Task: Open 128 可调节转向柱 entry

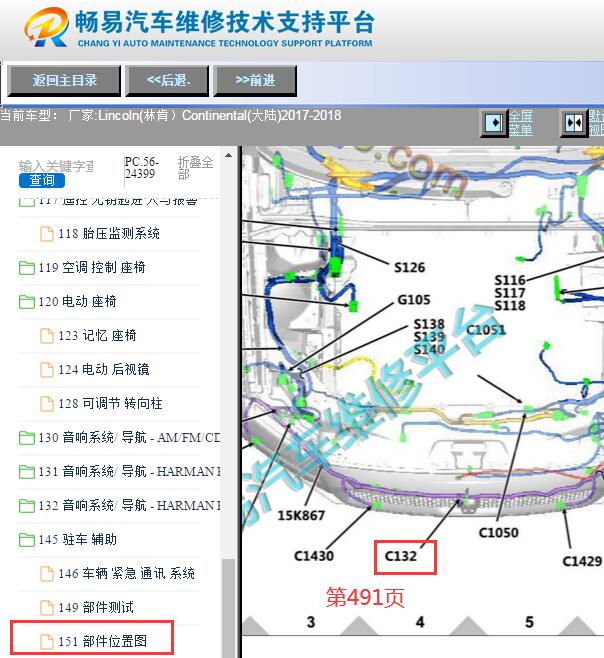Action: pyautogui.click(x=110, y=403)
